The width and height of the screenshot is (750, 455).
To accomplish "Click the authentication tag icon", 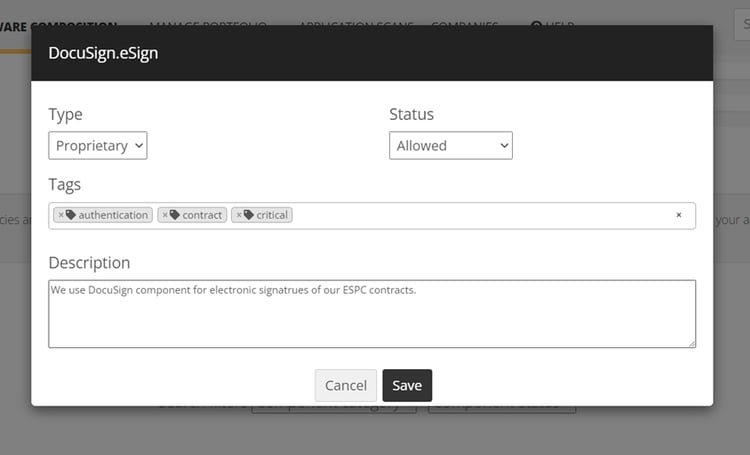I will (71, 215).
